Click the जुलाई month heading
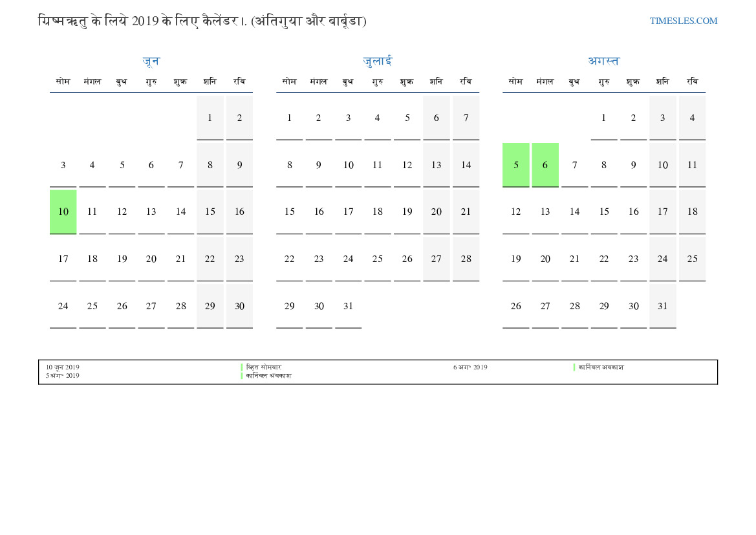This screenshot has width=756, height=535. 377,61
